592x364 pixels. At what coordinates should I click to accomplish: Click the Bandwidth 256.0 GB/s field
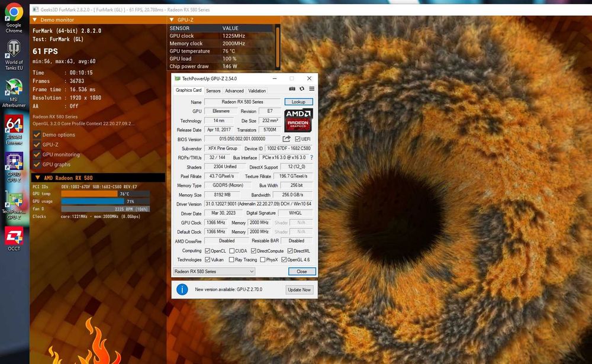pos(292,195)
